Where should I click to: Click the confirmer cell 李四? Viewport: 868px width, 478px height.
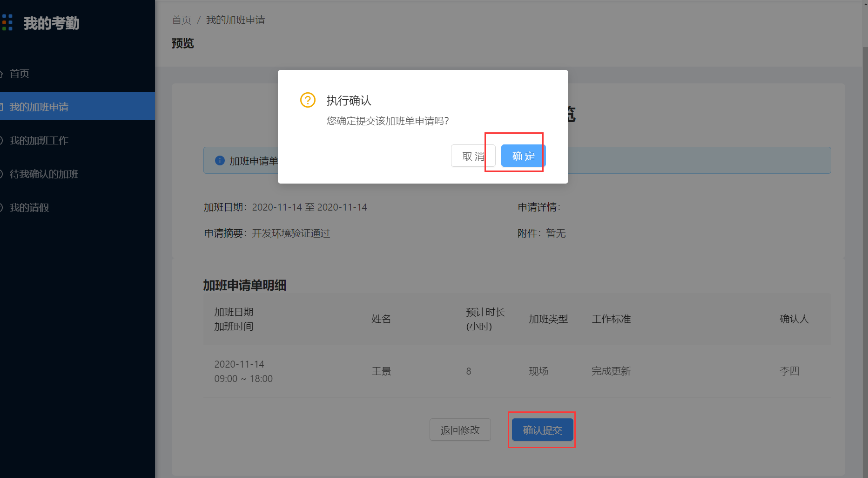[x=789, y=371]
